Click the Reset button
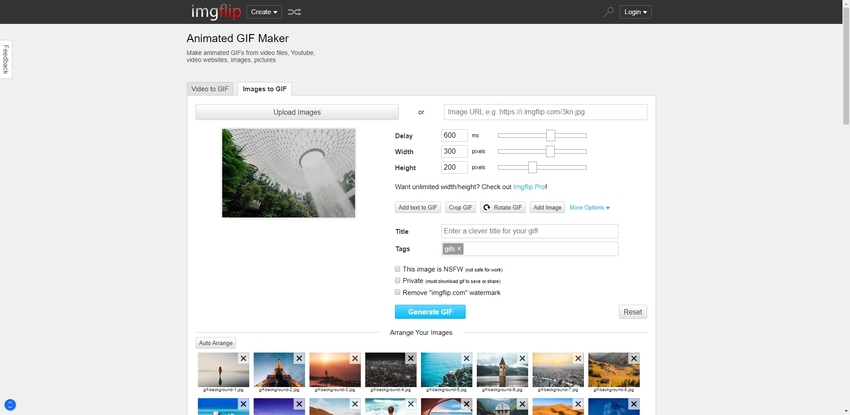The height and width of the screenshot is (415, 850). coord(633,312)
